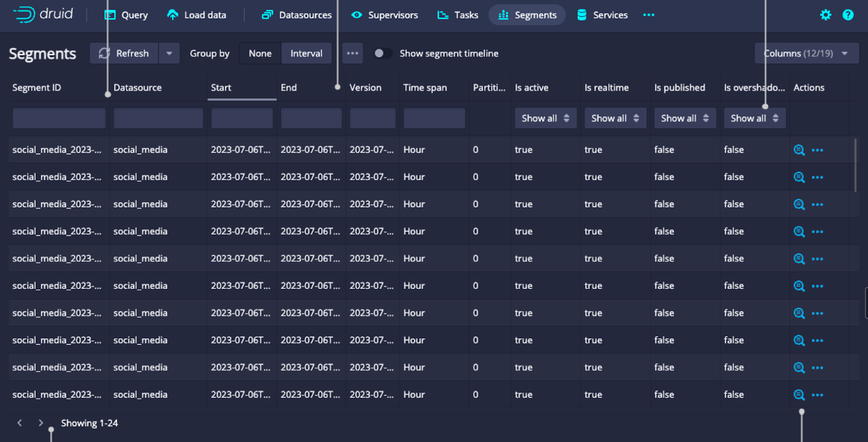Select None in Group by
This screenshot has width=868, height=442.
pyautogui.click(x=260, y=53)
